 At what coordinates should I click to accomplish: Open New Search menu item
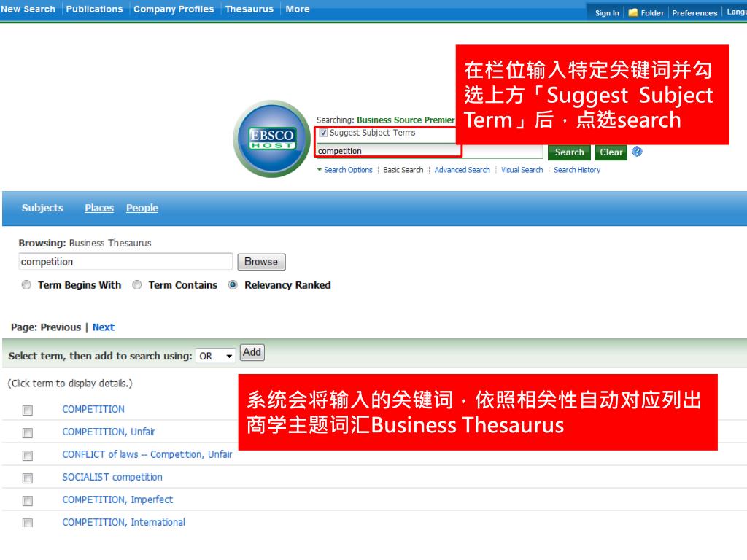pyautogui.click(x=28, y=9)
